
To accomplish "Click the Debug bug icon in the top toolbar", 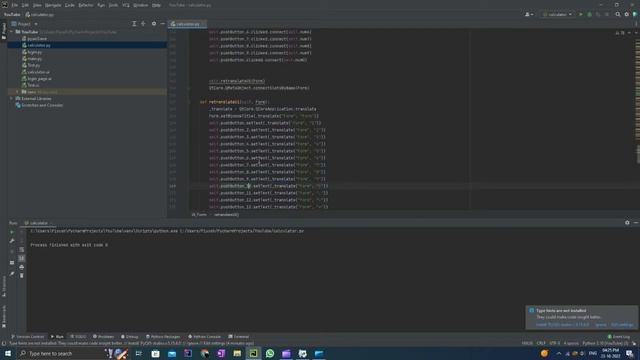I will [x=589, y=14].
